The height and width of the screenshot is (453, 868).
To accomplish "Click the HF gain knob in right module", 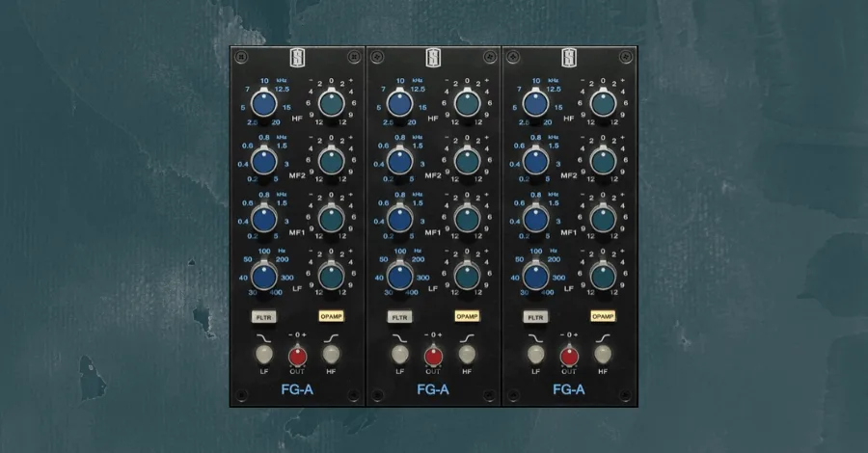I will coord(603,103).
